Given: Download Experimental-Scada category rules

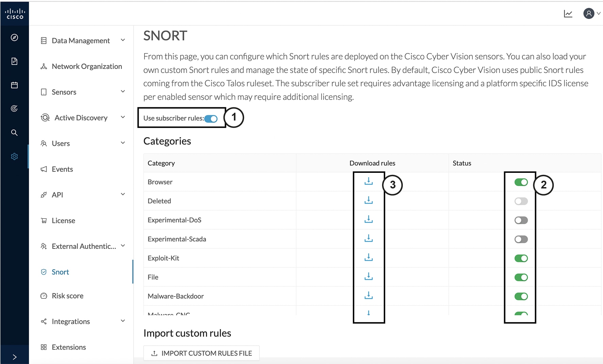Looking at the screenshot, I should point(368,238).
